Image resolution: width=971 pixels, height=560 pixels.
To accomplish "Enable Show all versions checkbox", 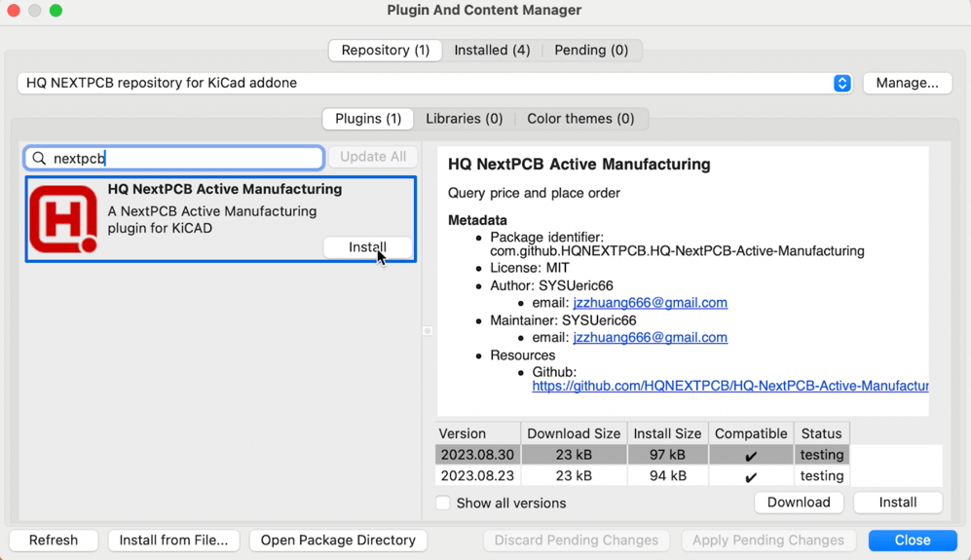I will [x=443, y=503].
